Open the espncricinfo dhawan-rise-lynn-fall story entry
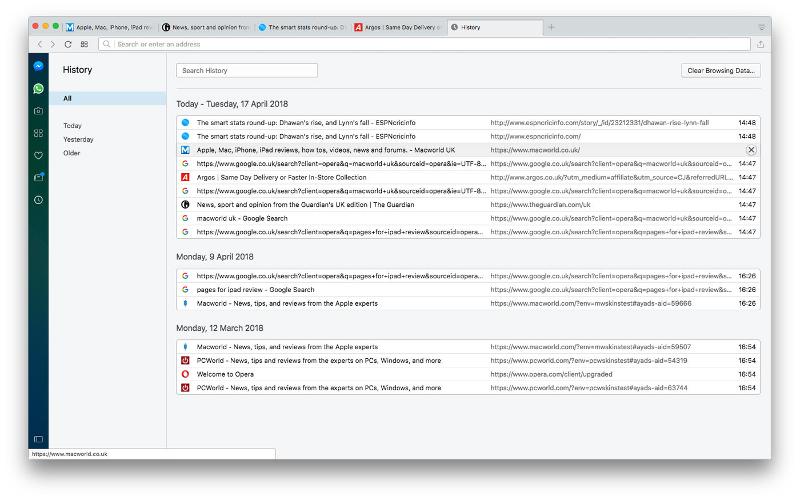 click(468, 122)
